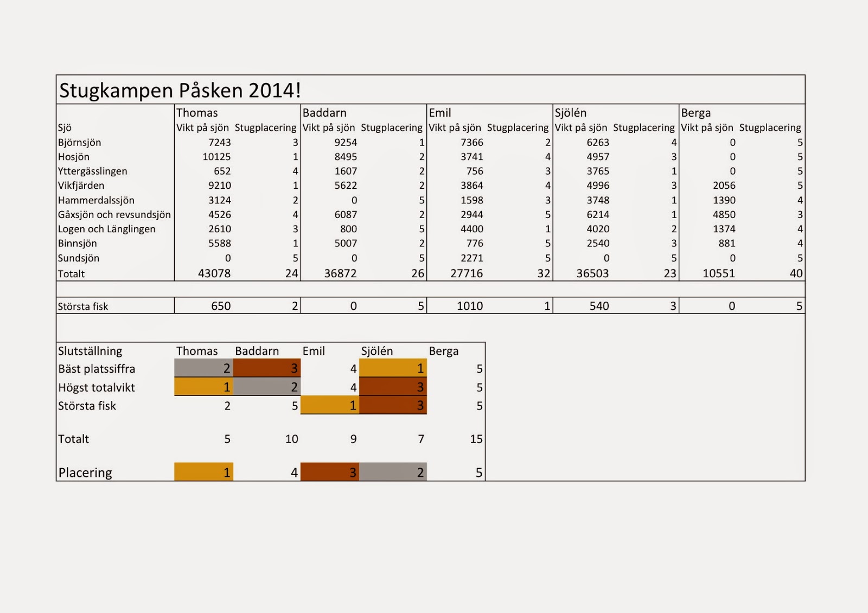
Task: Click the value 9254 for Baddarn in Björnsjön
Action: 346,142
